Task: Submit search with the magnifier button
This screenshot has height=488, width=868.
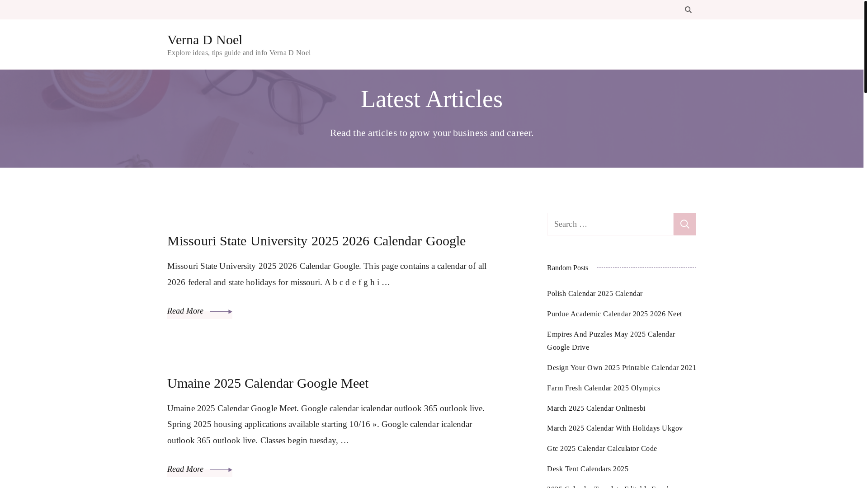Action: [x=684, y=224]
